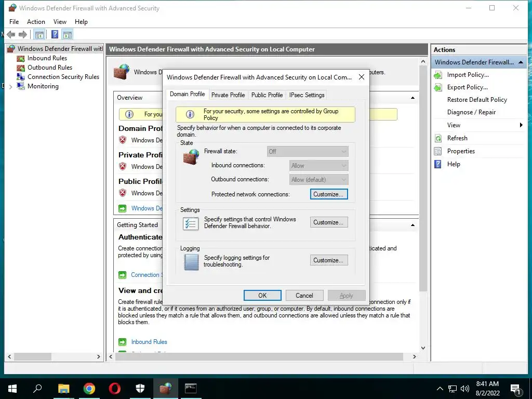Click the blue Help toolbar icon
This screenshot has height=399, width=532.
click(x=55, y=35)
